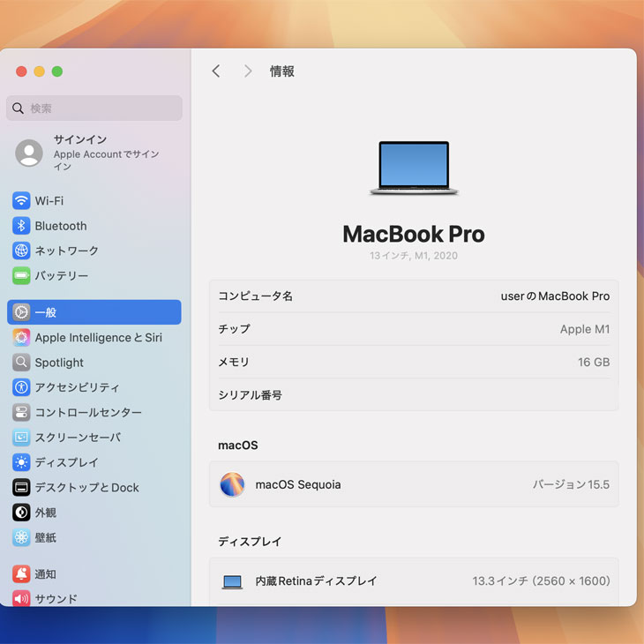Open the スクリーンセーバ settings

[78, 438]
